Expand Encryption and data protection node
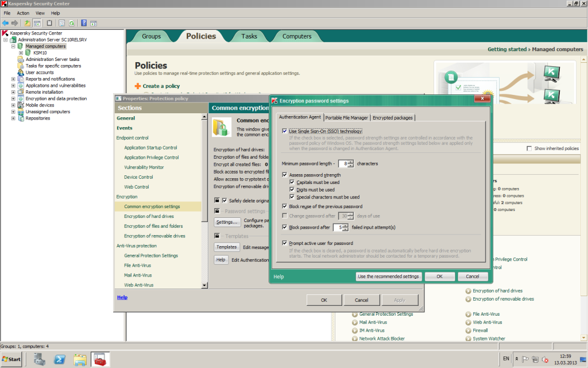This screenshot has height=368, width=588. pyautogui.click(x=13, y=99)
